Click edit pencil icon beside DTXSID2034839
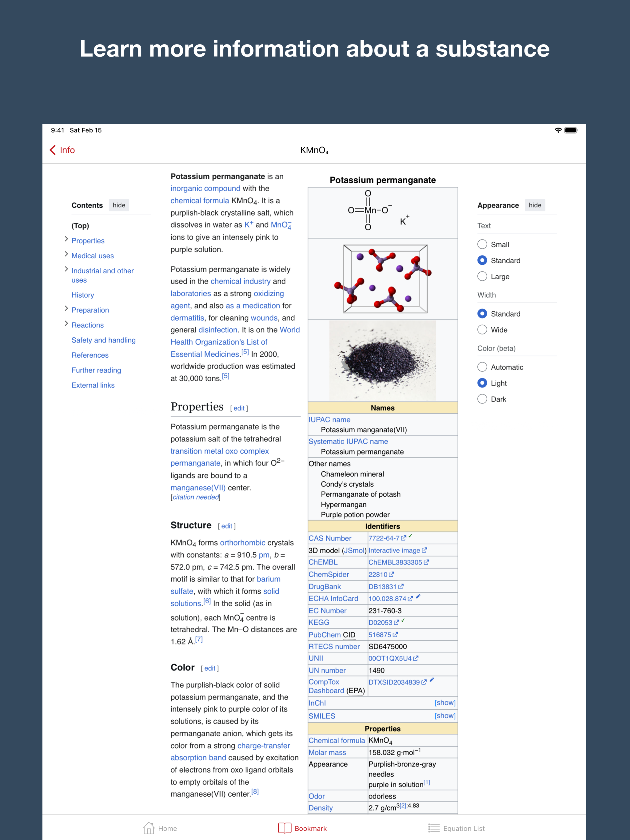Image resolution: width=630 pixels, height=840 pixels. (432, 680)
